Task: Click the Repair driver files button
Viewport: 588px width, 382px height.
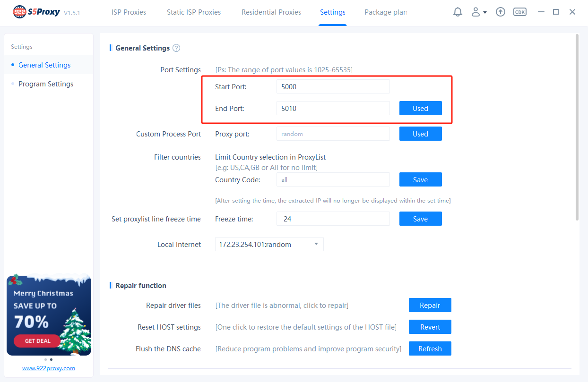Action: coord(430,305)
